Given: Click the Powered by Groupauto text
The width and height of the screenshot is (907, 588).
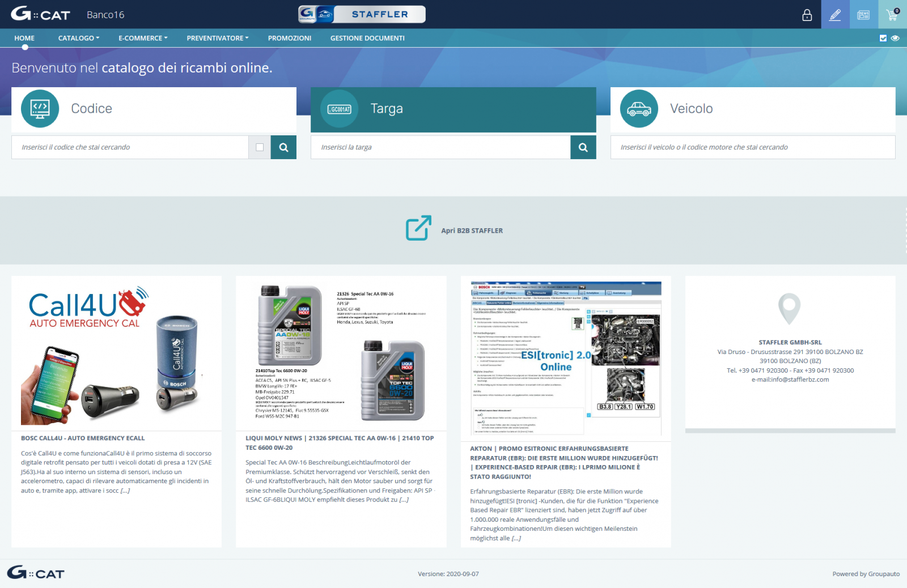Looking at the screenshot, I should (x=866, y=574).
